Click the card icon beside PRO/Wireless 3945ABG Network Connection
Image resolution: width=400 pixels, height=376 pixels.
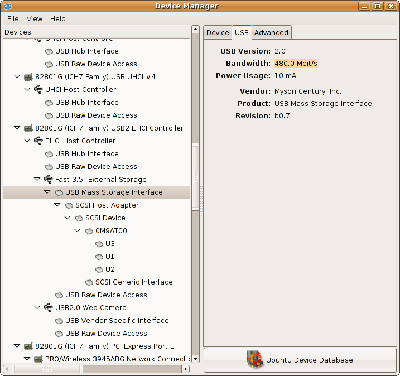[x=39, y=359]
